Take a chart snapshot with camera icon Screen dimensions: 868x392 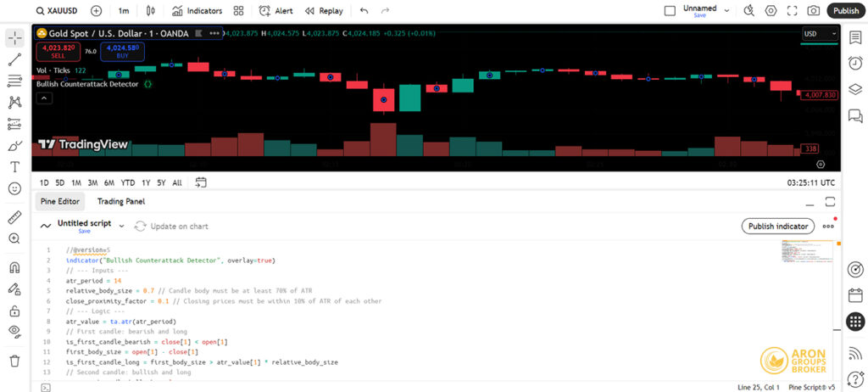click(x=813, y=11)
